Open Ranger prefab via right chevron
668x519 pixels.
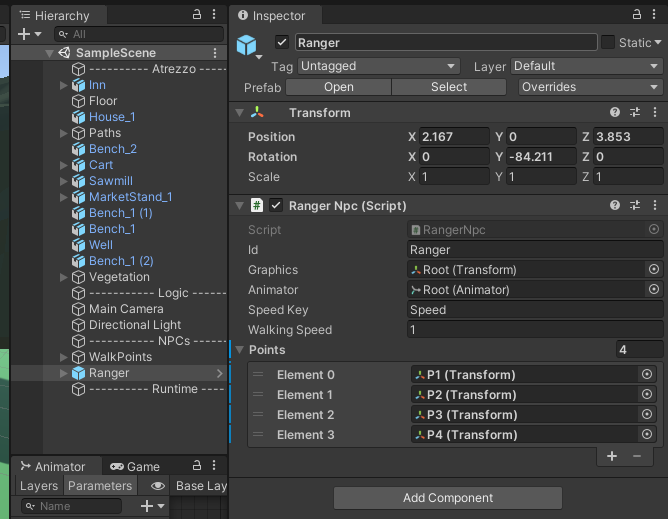(x=219, y=373)
